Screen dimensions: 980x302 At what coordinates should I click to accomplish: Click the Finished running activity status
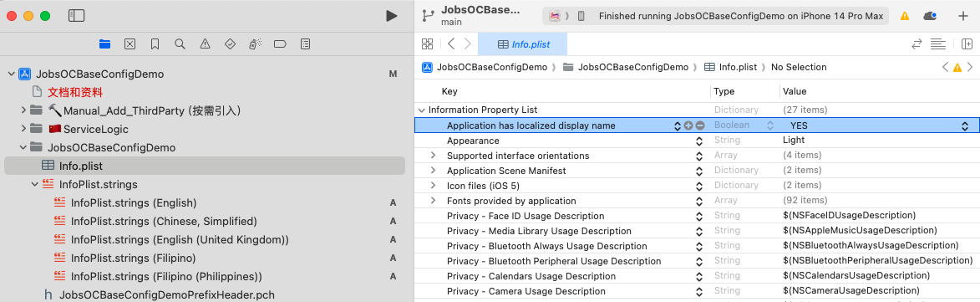pos(740,16)
